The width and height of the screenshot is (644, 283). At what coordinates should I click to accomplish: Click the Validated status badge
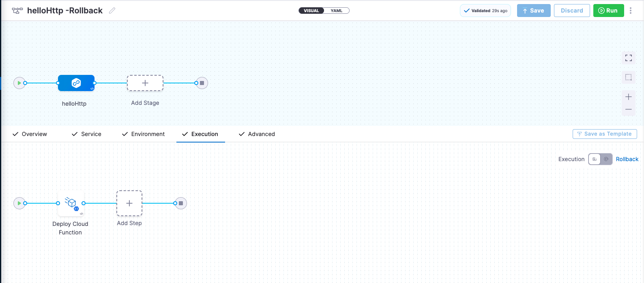pyautogui.click(x=485, y=11)
